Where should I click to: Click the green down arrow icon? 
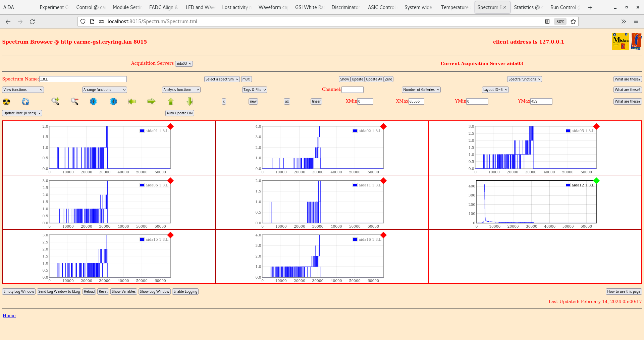[x=190, y=101]
